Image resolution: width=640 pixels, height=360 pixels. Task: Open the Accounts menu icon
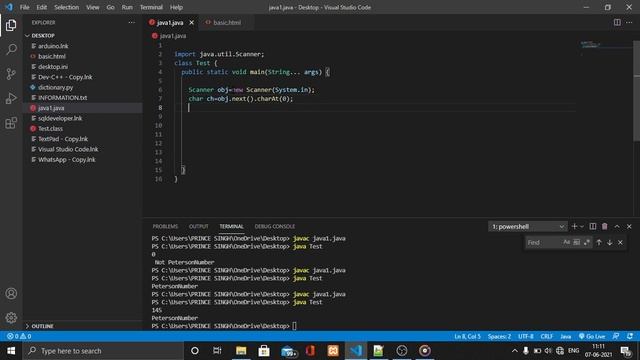coord(11,293)
